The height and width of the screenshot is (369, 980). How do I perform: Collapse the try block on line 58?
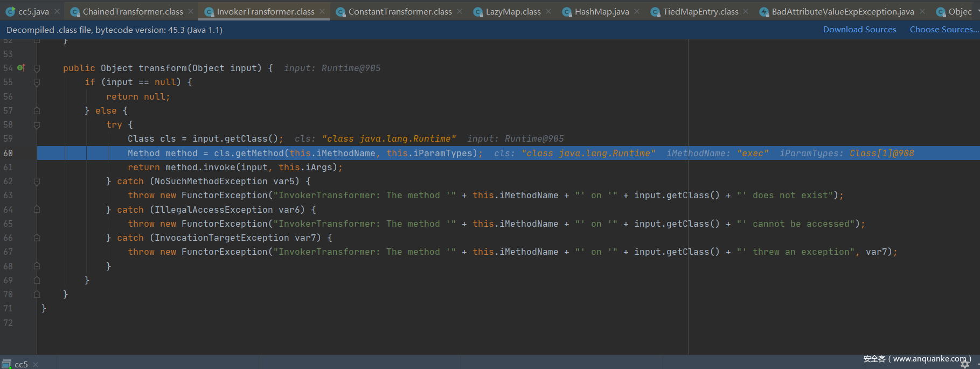[37, 125]
